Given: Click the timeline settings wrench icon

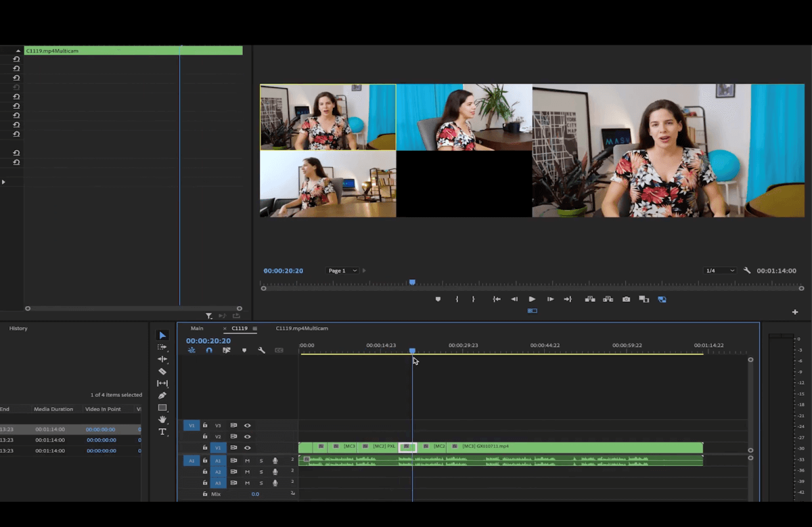Looking at the screenshot, I should tap(261, 350).
